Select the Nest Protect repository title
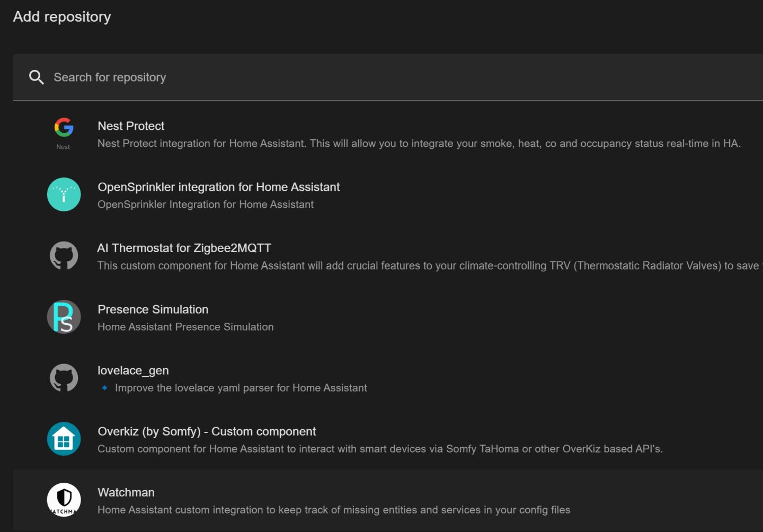The height and width of the screenshot is (532, 763). [x=131, y=126]
